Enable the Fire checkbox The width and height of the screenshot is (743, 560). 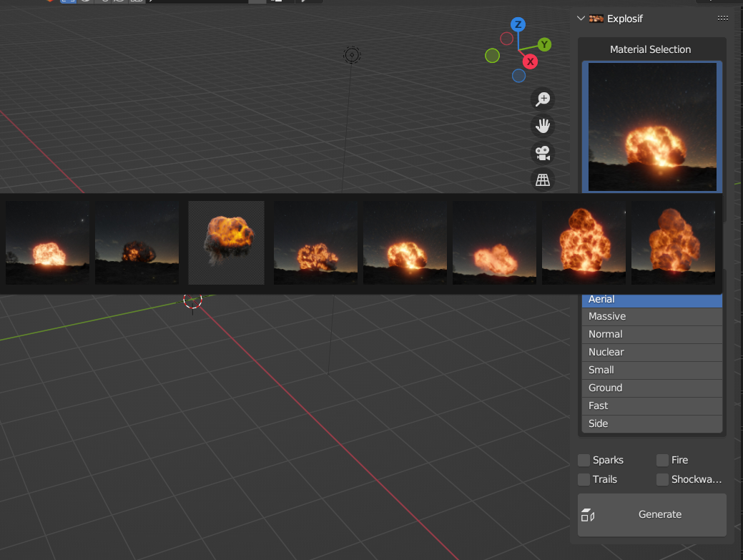[661, 460]
